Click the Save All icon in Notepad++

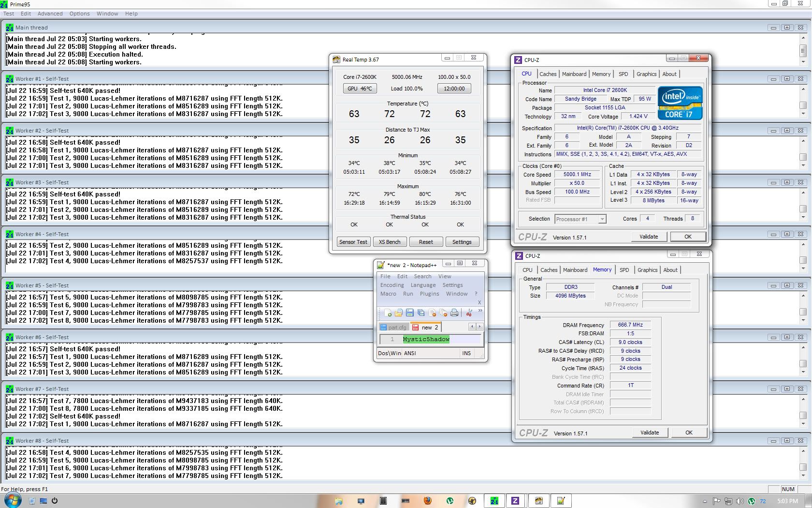(421, 313)
